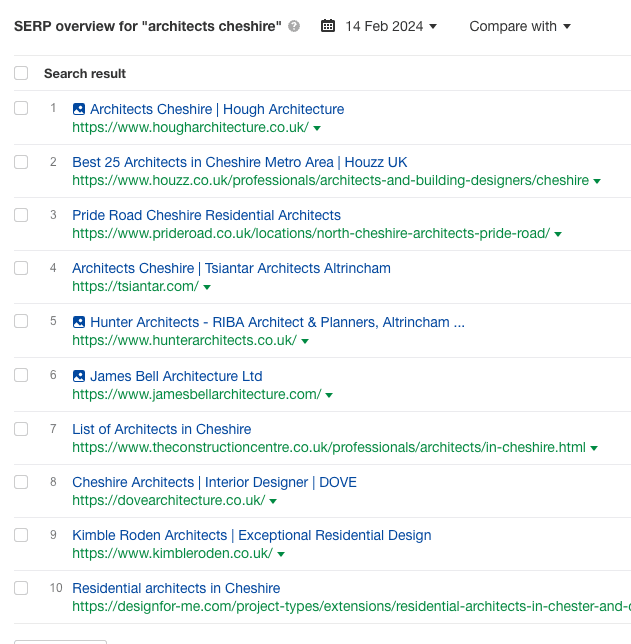The image size is (631, 644).
Task: Check the box for result 1 Hough Architecture
Action: coord(21,108)
